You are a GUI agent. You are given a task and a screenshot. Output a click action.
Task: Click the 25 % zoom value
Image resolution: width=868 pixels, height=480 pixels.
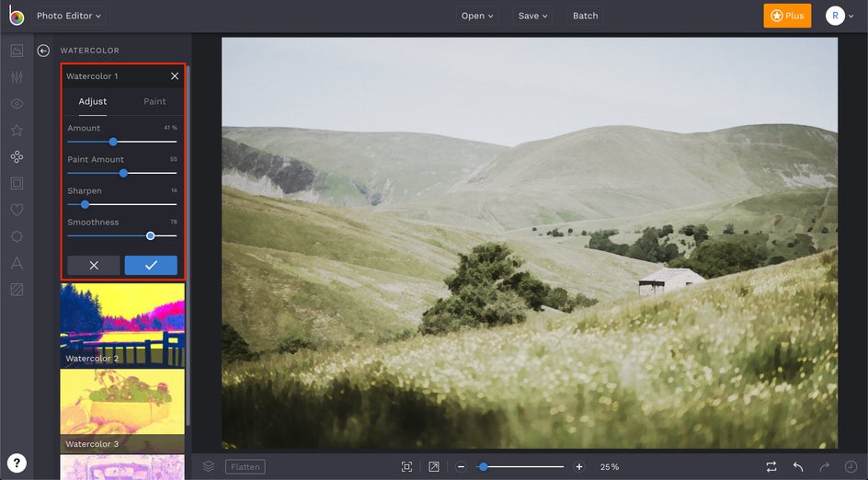point(610,467)
